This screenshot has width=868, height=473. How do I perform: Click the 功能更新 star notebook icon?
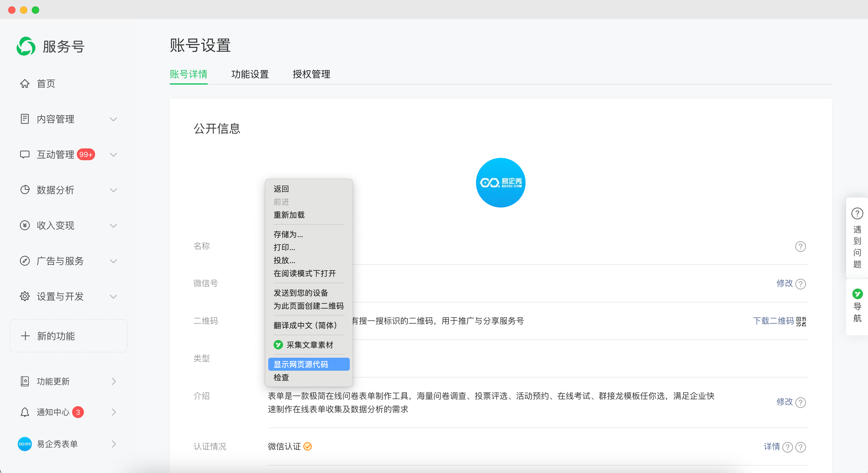25,381
